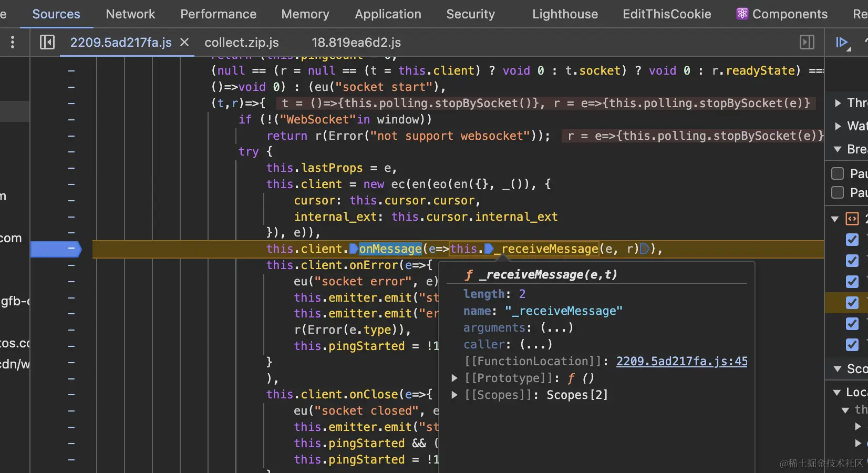Click the popup header _receiveMessage(e,t)
This screenshot has height=473, width=868.
tap(541, 274)
